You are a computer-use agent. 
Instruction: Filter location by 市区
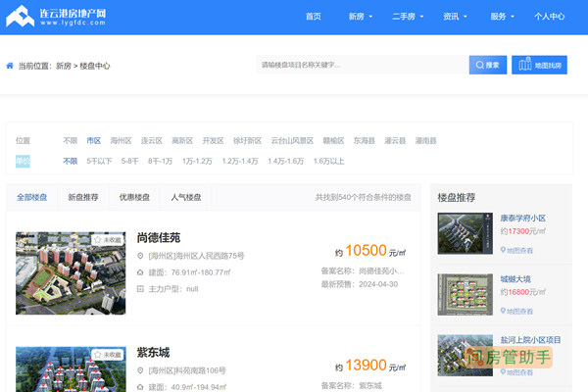point(94,141)
